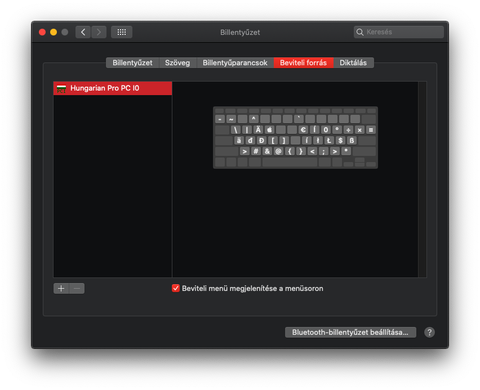Click the space bar in keyboard preview
This screenshot has width=480, height=390.
coord(290,162)
